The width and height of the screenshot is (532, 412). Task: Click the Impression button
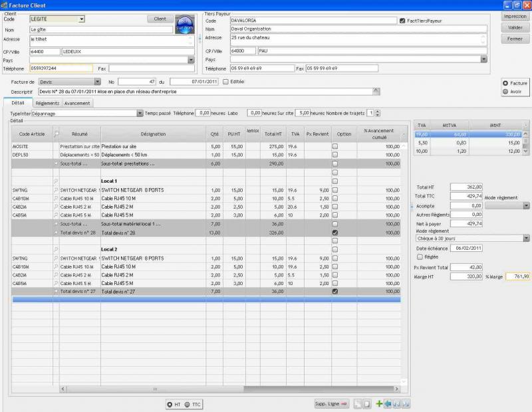pyautogui.click(x=515, y=16)
